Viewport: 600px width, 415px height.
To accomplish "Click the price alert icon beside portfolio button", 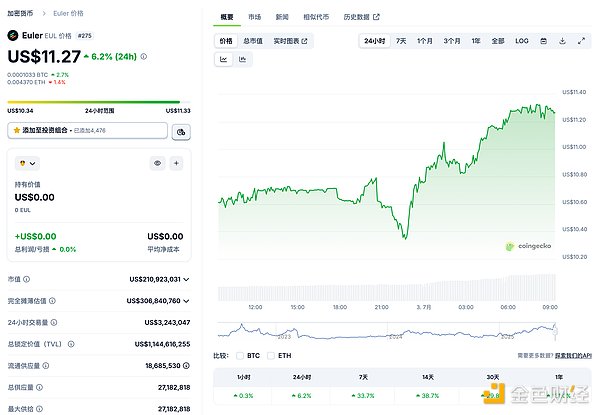I will click(181, 131).
